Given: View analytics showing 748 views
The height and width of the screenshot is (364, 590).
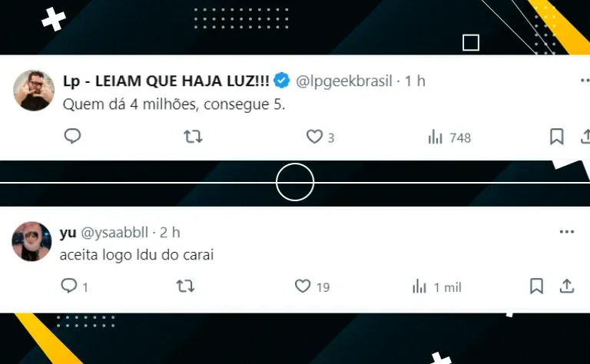Looking at the screenshot, I should point(449,137).
